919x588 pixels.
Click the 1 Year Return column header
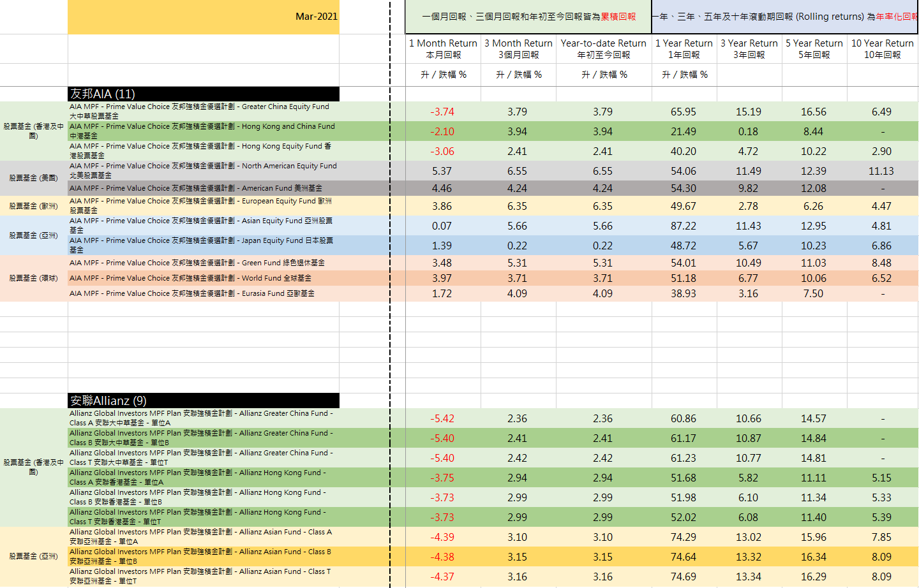click(684, 48)
